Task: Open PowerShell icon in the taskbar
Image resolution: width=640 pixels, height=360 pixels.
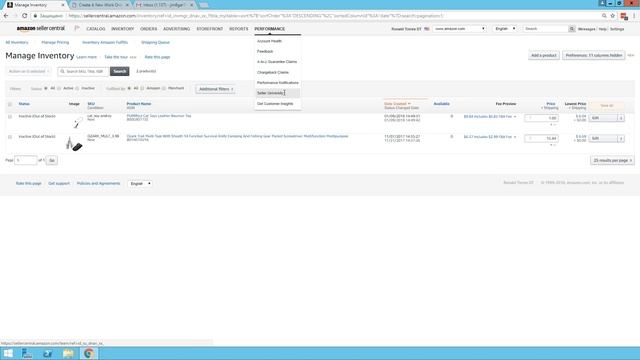Action: pyautogui.click(x=47, y=353)
